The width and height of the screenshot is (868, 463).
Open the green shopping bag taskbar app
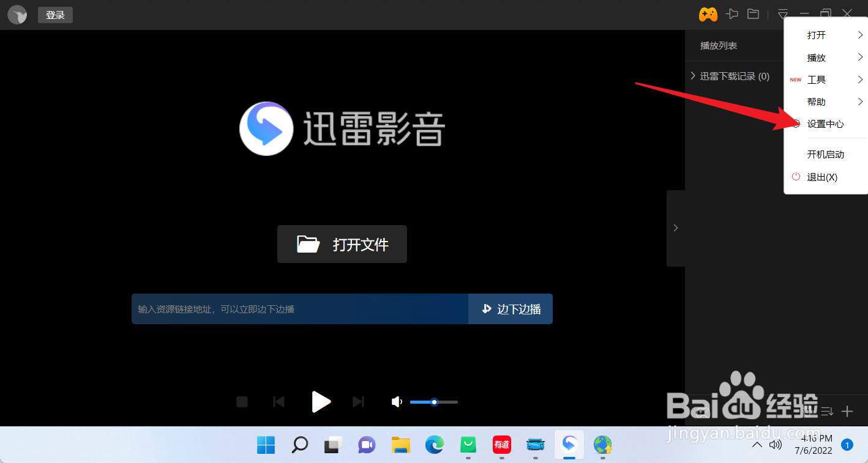pyautogui.click(x=468, y=445)
